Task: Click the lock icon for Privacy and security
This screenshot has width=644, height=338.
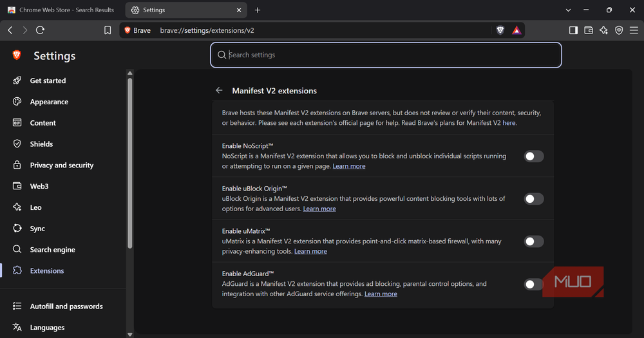Action: [x=17, y=165]
